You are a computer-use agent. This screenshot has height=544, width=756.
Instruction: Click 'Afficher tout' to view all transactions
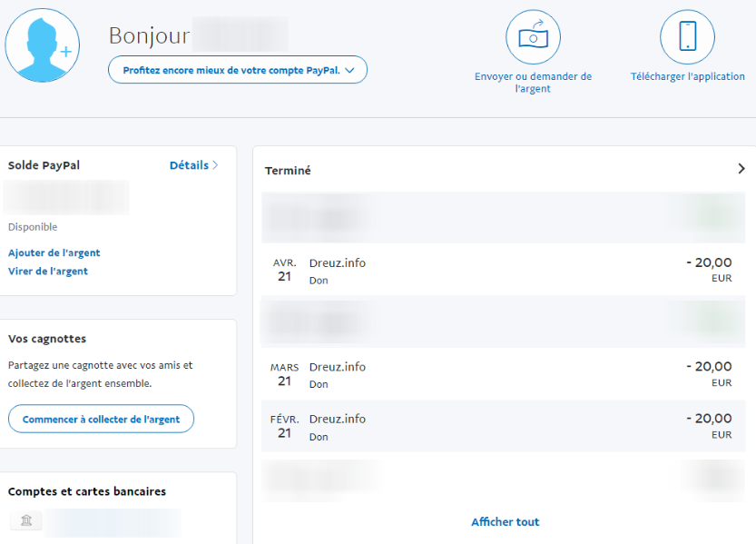coord(505,522)
